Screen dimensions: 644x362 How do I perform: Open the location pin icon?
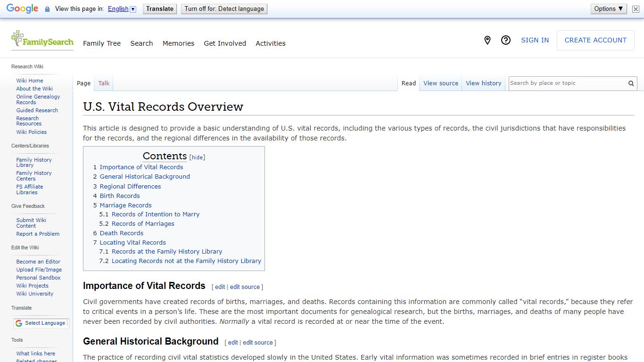487,41
